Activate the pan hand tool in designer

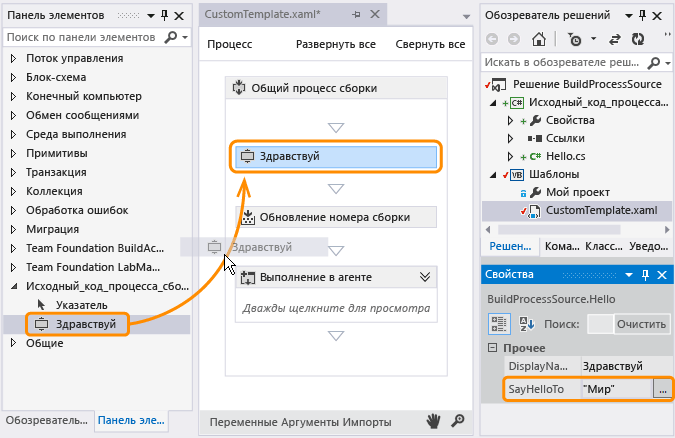coord(433,421)
